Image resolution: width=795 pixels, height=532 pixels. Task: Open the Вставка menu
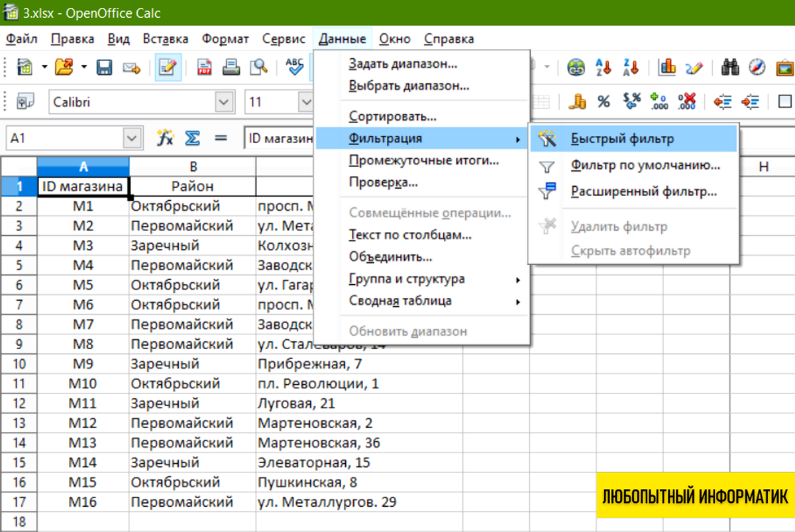(166, 39)
